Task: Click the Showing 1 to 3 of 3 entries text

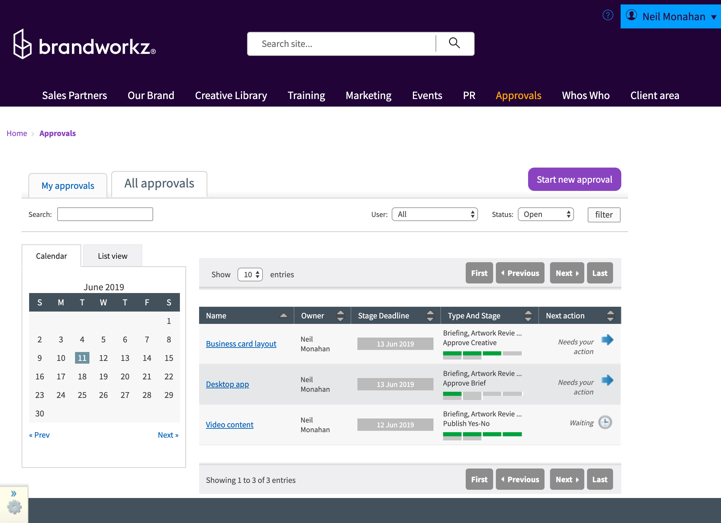Action: click(251, 480)
